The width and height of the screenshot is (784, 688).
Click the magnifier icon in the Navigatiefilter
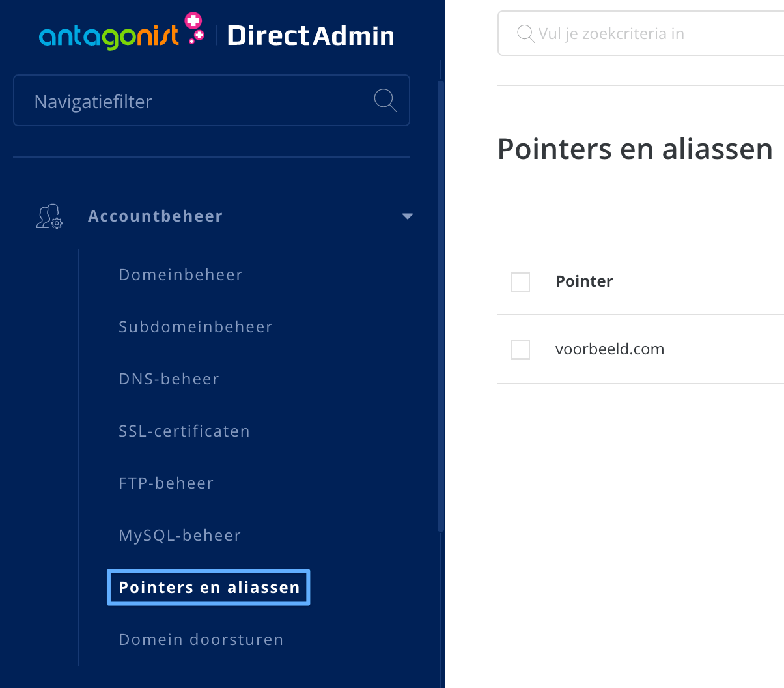click(x=385, y=100)
